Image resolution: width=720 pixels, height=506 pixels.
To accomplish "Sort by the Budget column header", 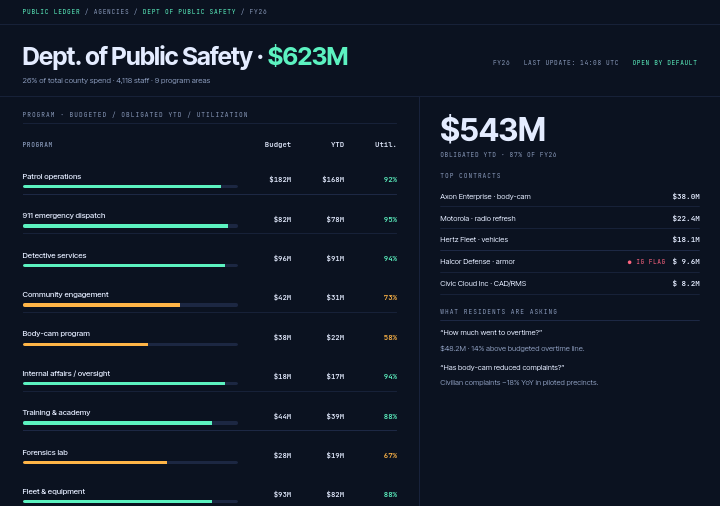I will 277,145.
